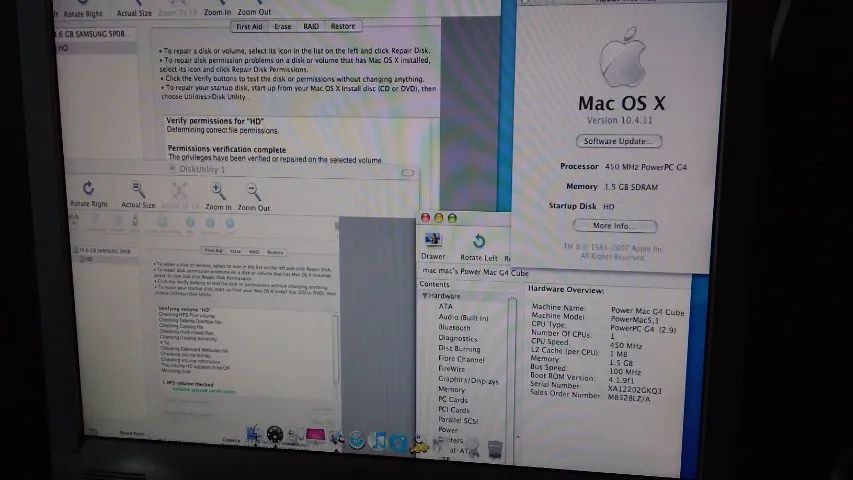Click the yellow icon in the Dock
The image size is (853, 480).
pyautogui.click(x=419, y=446)
